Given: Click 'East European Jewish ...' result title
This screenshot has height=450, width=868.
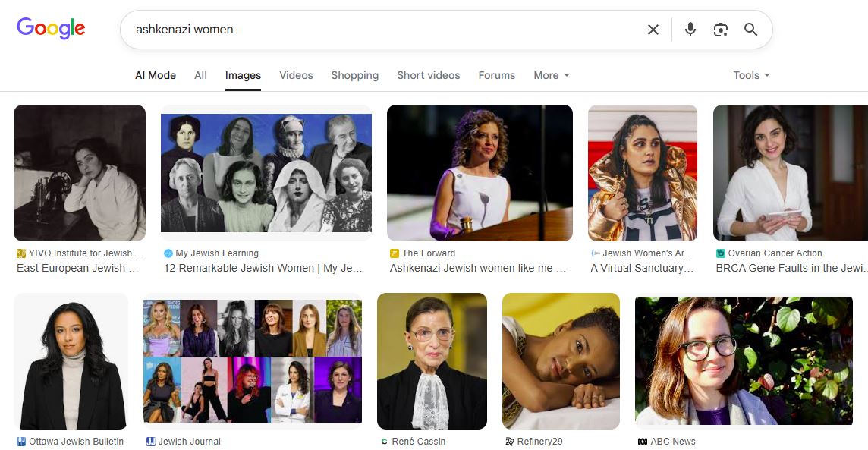Looking at the screenshot, I should [77, 268].
